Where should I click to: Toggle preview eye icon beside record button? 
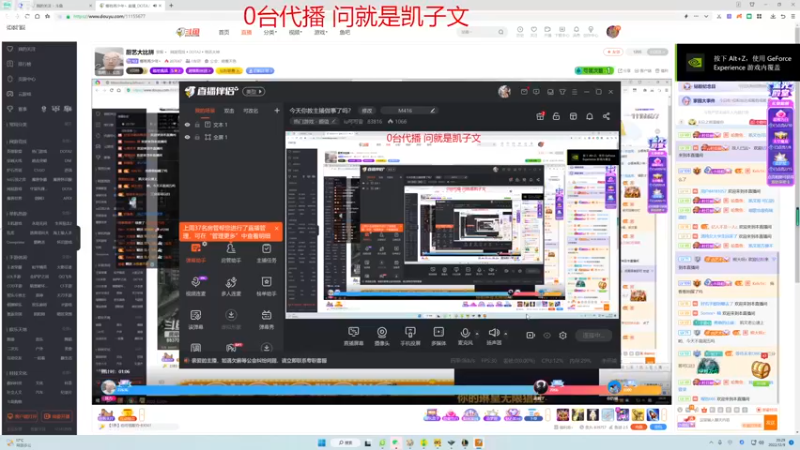pos(547,336)
